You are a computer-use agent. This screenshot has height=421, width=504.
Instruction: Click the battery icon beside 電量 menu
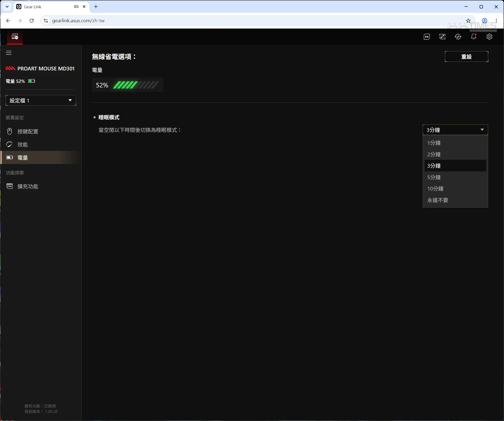10,158
